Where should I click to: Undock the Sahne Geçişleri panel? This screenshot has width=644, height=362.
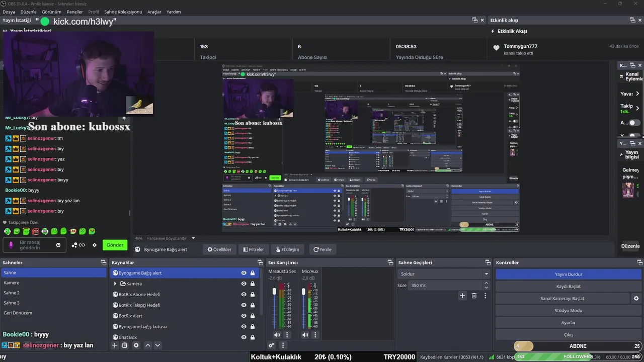coord(488,262)
